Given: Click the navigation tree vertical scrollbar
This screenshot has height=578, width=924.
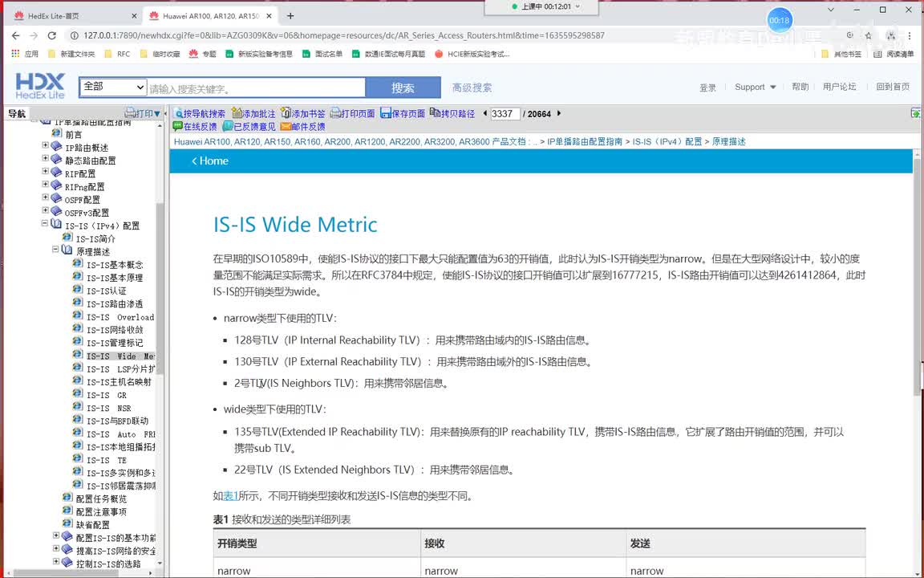Looking at the screenshot, I should coord(160,289).
